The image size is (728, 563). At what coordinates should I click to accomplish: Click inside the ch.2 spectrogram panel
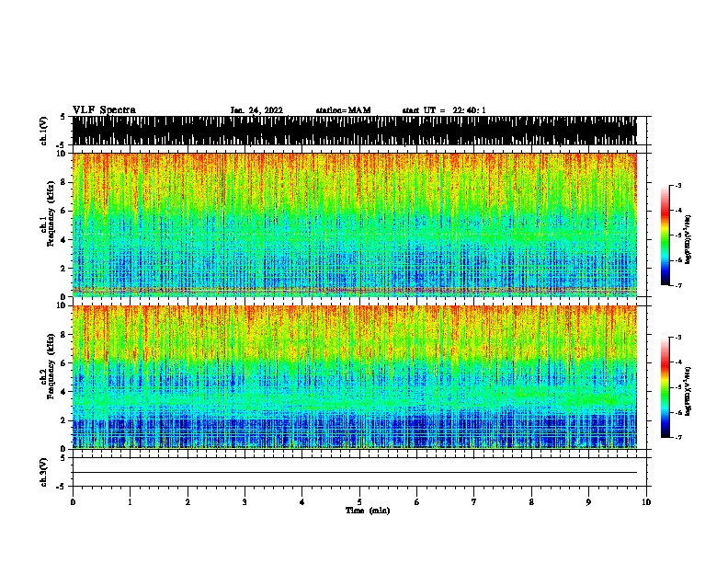355,377
